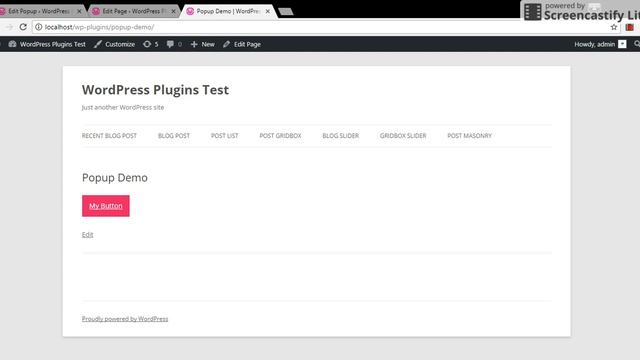Open a new browser tab
The height and width of the screenshot is (360, 640).
[x=286, y=11]
